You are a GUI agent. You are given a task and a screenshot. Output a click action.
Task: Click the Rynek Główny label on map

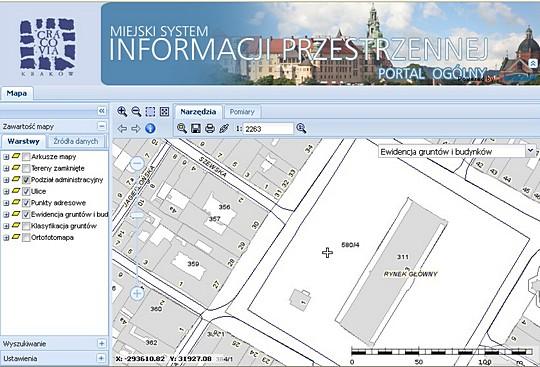(x=411, y=274)
